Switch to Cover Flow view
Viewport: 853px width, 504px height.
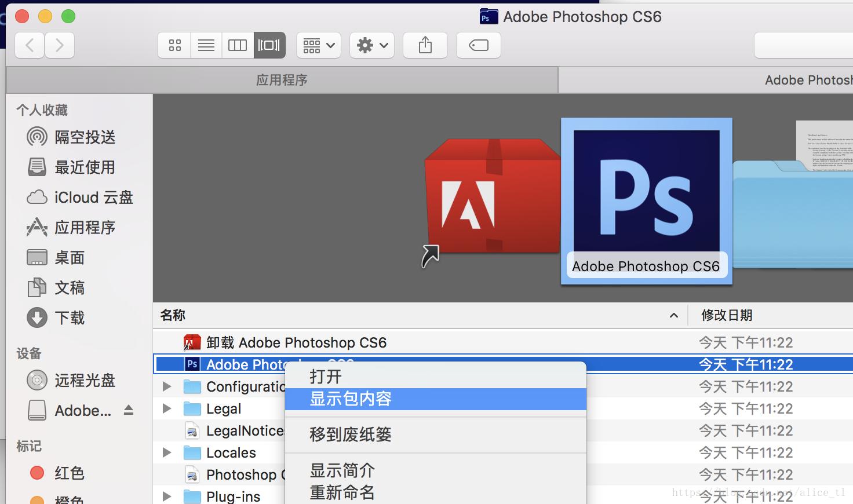[x=269, y=45]
